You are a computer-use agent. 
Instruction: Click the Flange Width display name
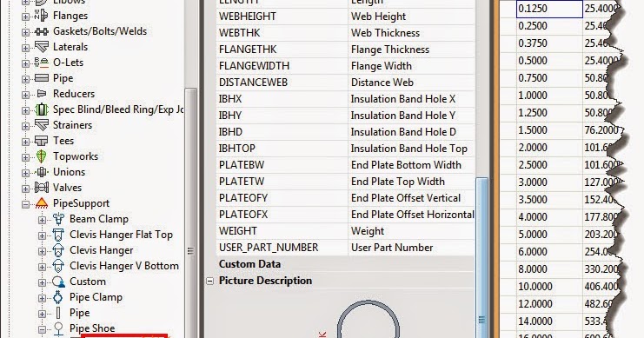[x=382, y=66]
